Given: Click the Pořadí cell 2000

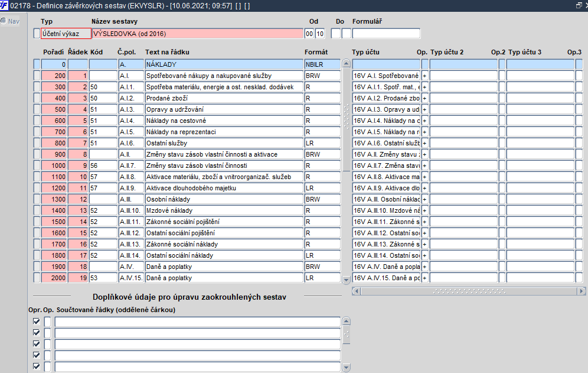Looking at the screenshot, I should (x=54, y=278).
